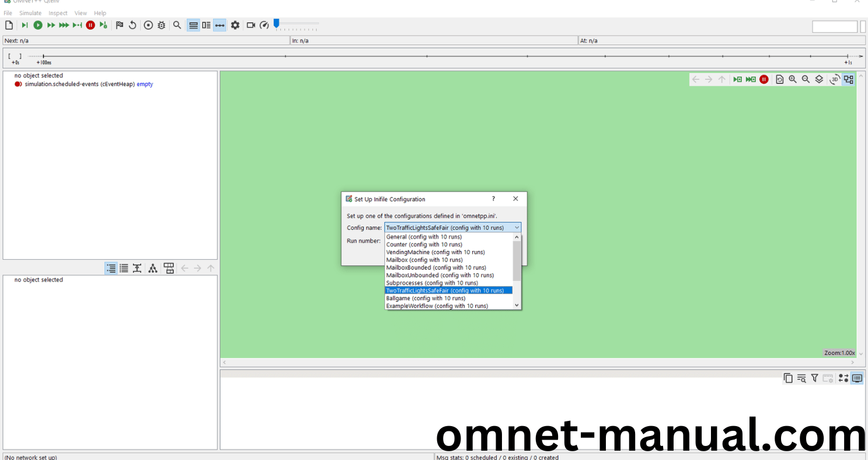Click the Step single event icon
Viewport: 868px width, 460px height.
25,25
